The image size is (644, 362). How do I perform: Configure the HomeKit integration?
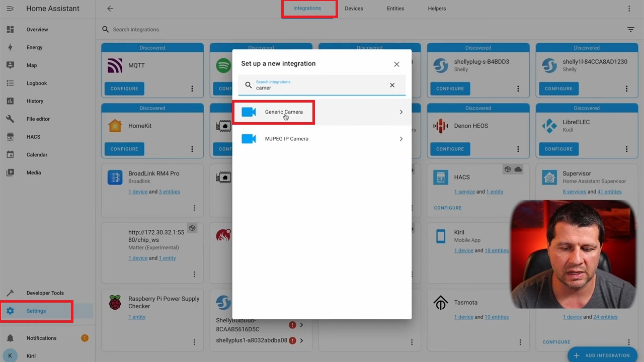pyautogui.click(x=124, y=149)
